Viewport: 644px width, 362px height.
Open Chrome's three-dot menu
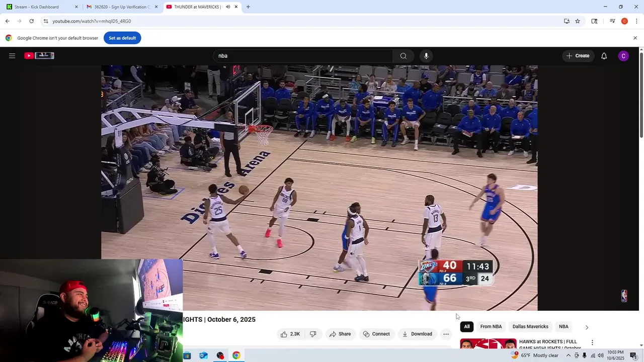[636, 21]
